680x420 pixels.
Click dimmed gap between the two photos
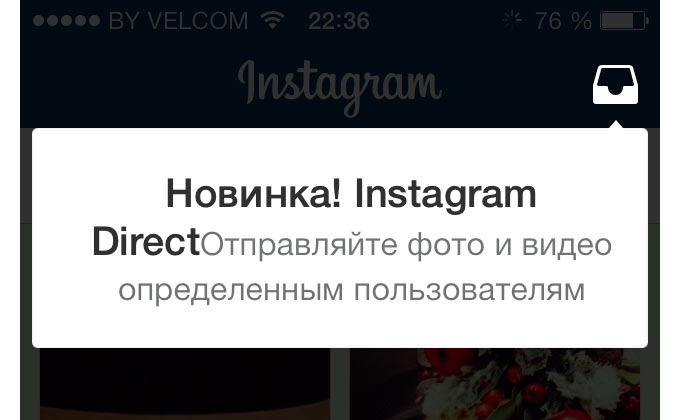click(340, 384)
